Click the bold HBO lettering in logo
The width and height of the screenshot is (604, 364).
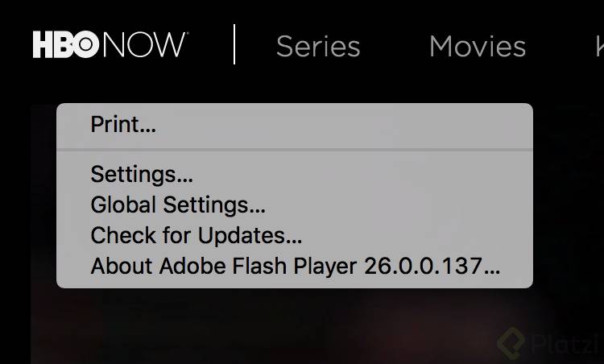(66, 44)
